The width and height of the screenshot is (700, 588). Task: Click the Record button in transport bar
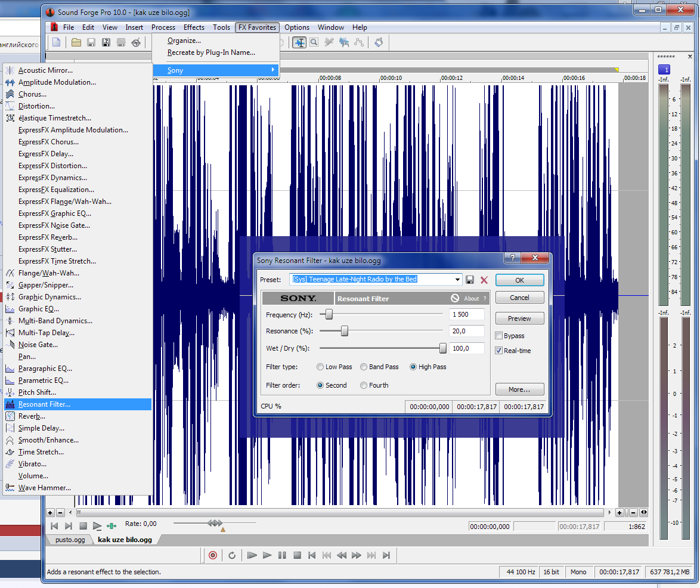213,555
